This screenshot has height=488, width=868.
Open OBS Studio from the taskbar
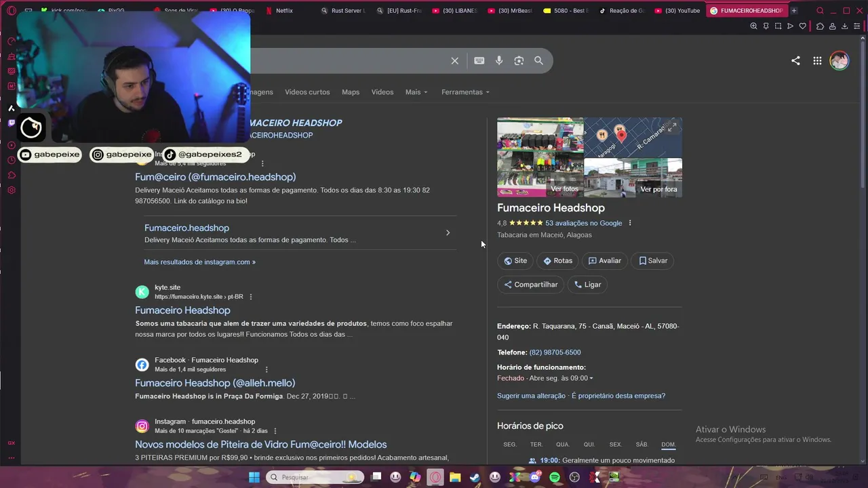tap(575, 477)
